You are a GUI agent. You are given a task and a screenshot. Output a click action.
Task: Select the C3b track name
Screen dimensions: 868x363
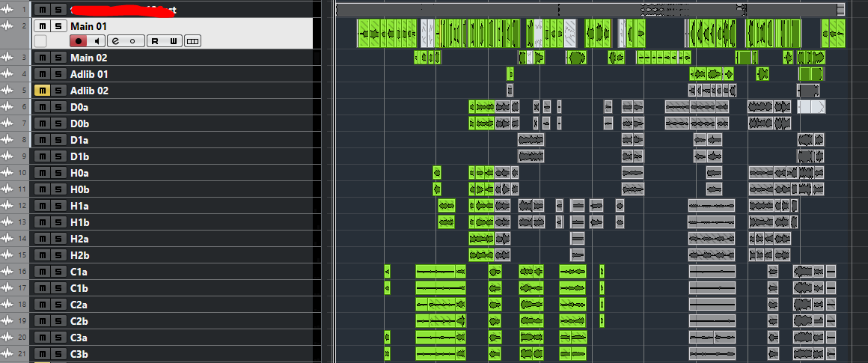pyautogui.click(x=79, y=354)
